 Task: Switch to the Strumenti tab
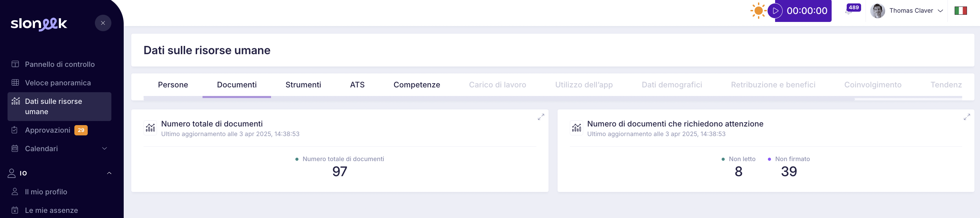[x=303, y=85]
